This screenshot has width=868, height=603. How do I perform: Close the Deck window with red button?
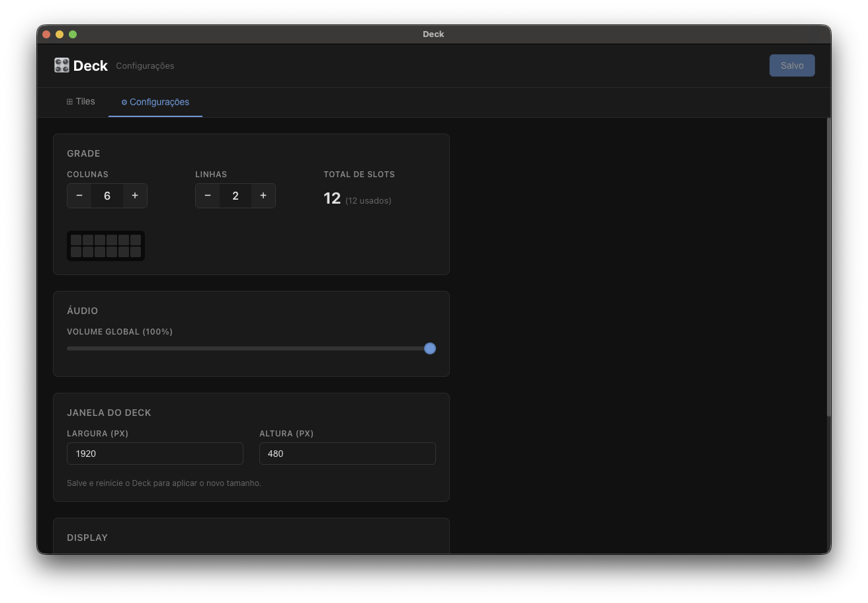click(x=46, y=34)
